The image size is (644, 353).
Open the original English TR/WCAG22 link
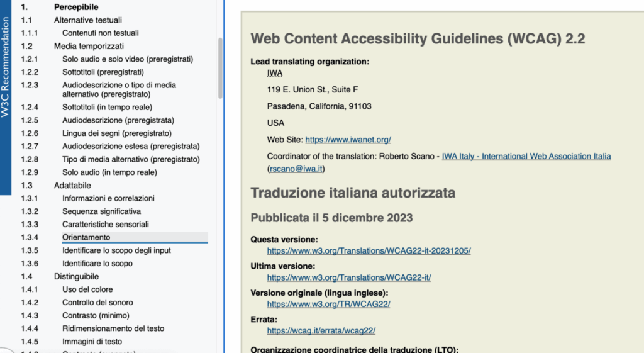(x=328, y=304)
